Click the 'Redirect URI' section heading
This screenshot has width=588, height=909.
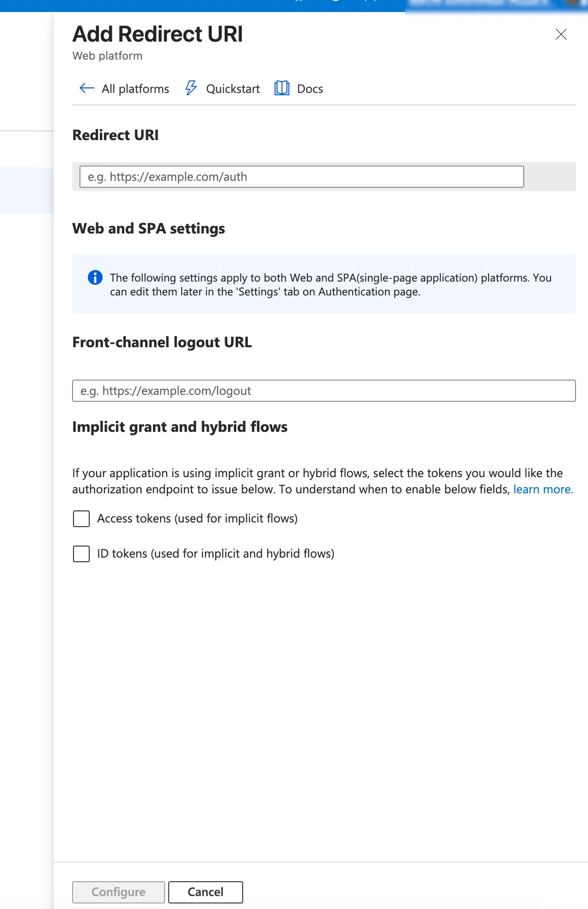pyautogui.click(x=116, y=135)
